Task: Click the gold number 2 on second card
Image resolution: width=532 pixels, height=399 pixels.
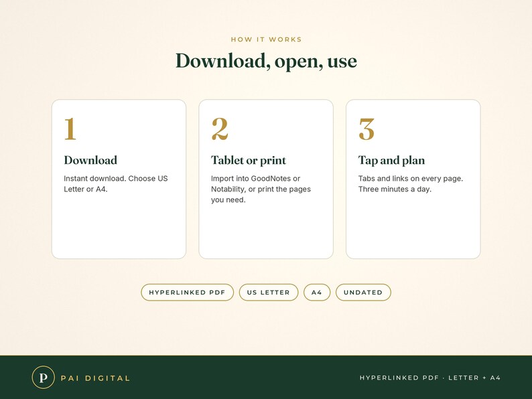Action: tap(220, 129)
